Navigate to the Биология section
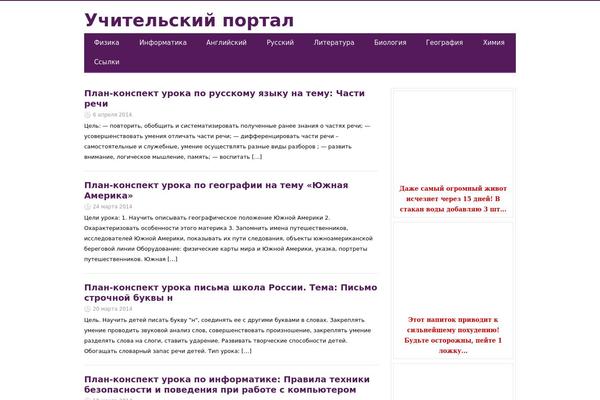The width and height of the screenshot is (600, 400). (x=390, y=42)
